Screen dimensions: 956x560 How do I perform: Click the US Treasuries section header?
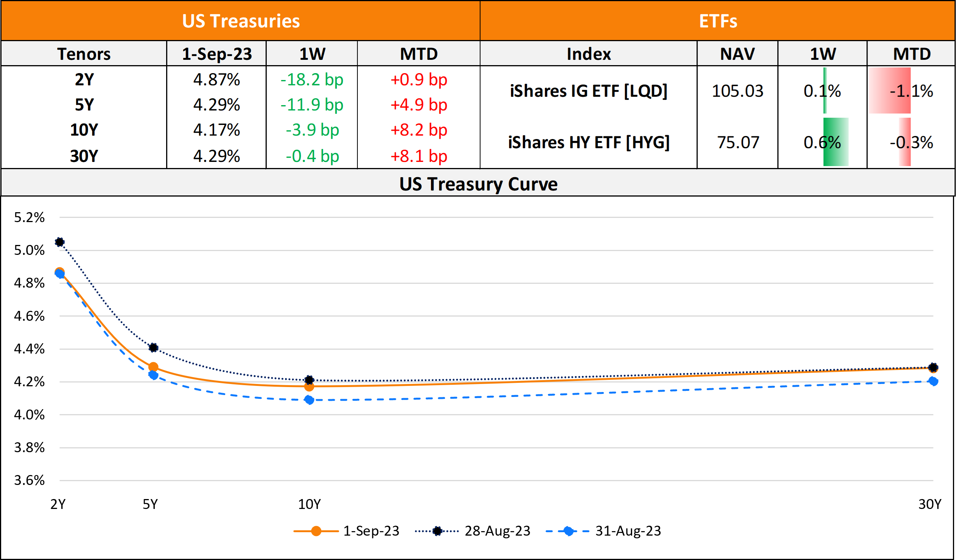pos(241,21)
